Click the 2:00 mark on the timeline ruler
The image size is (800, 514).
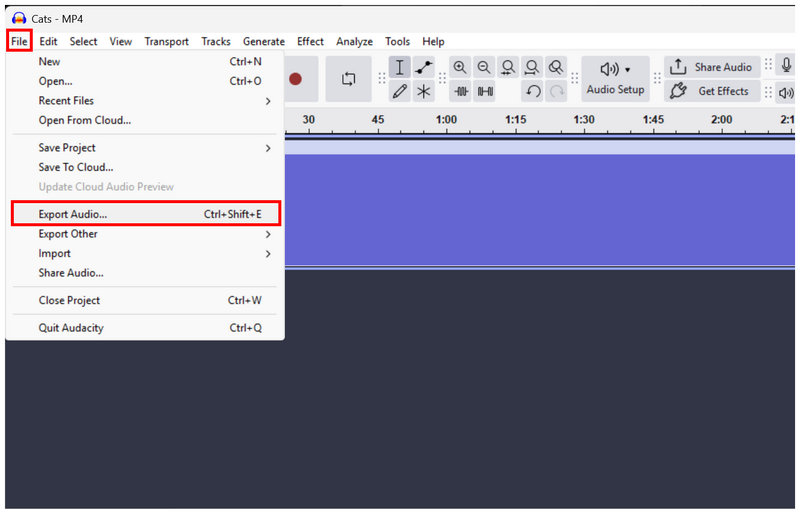(x=721, y=120)
